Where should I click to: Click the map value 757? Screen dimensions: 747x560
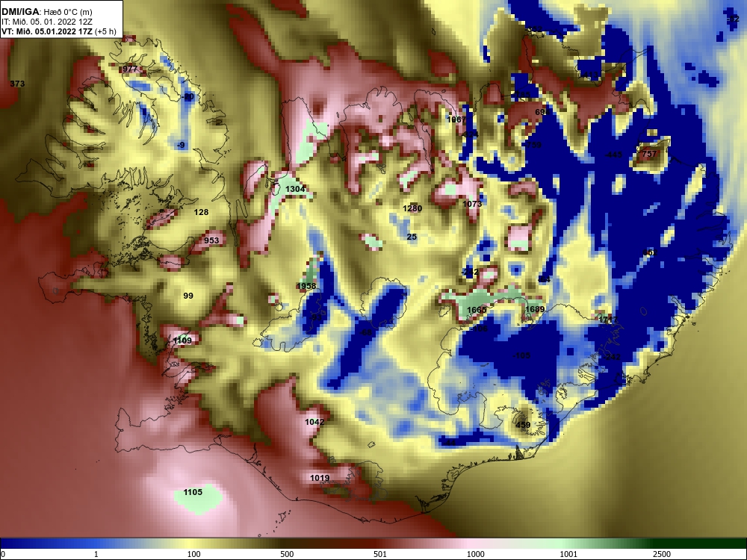point(649,155)
